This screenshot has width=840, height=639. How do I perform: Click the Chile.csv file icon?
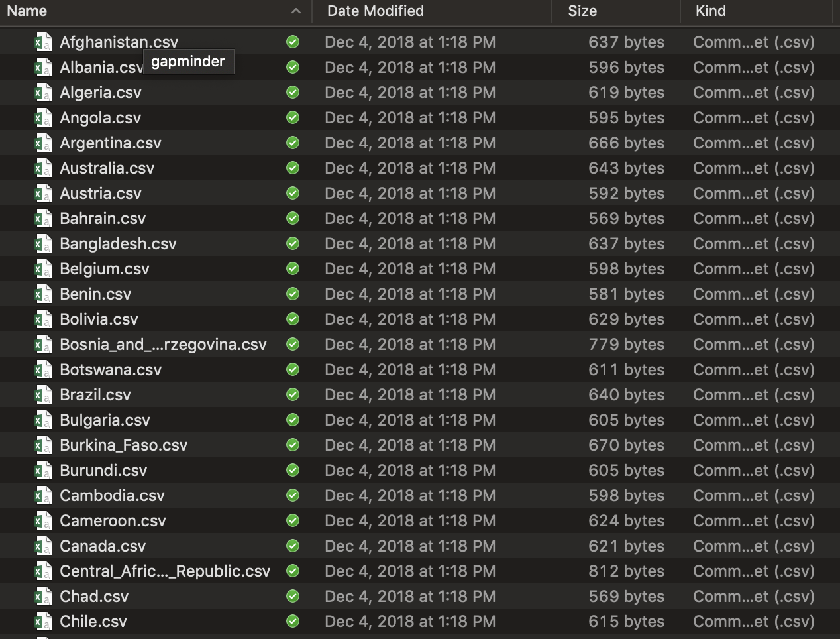click(x=42, y=622)
